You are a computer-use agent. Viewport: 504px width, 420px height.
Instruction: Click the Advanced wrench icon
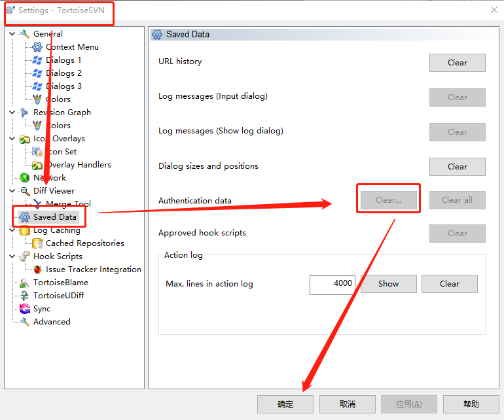pos(25,322)
